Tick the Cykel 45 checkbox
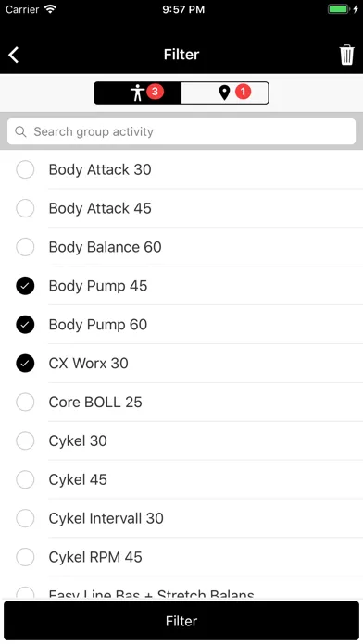 [25, 479]
